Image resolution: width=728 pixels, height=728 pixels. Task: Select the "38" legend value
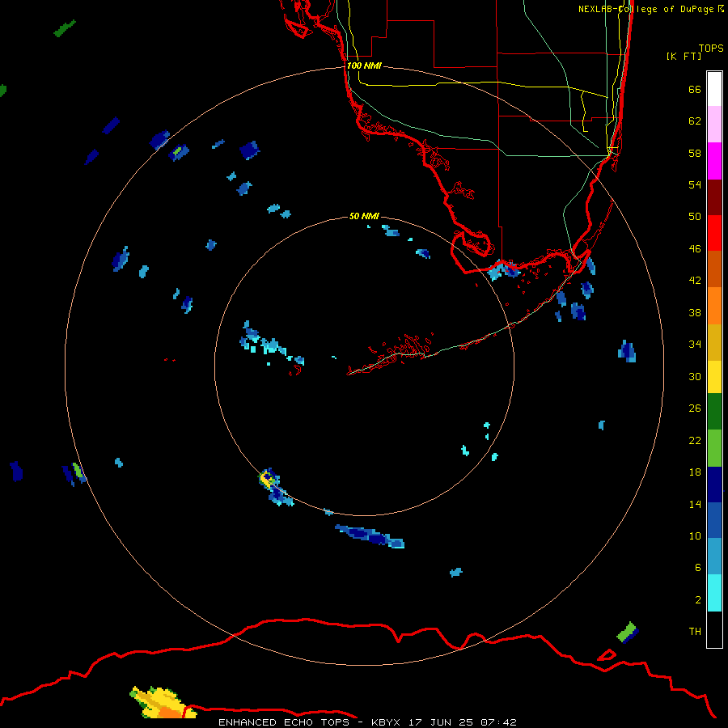pyautogui.click(x=695, y=313)
